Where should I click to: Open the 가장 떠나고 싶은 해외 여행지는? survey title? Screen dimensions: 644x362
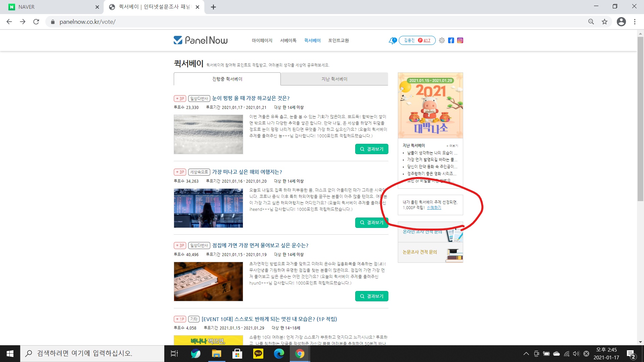coord(247,172)
